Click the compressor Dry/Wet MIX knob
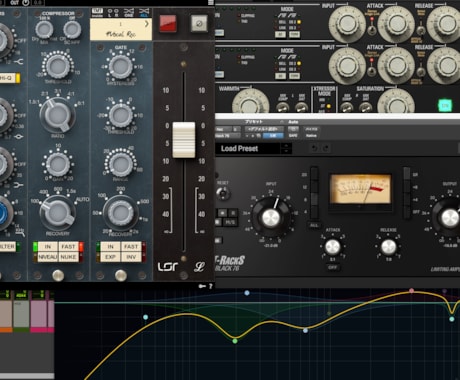460x380 pixels. click(44, 30)
